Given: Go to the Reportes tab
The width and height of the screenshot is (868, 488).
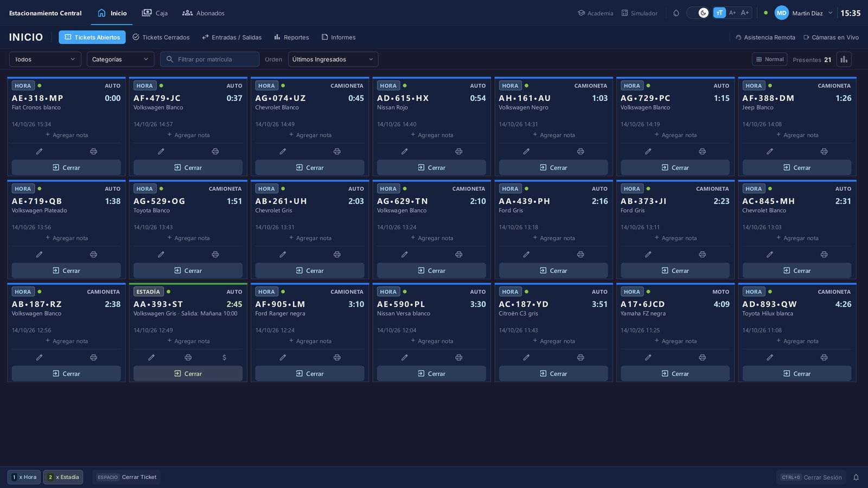Looking at the screenshot, I should pos(291,37).
